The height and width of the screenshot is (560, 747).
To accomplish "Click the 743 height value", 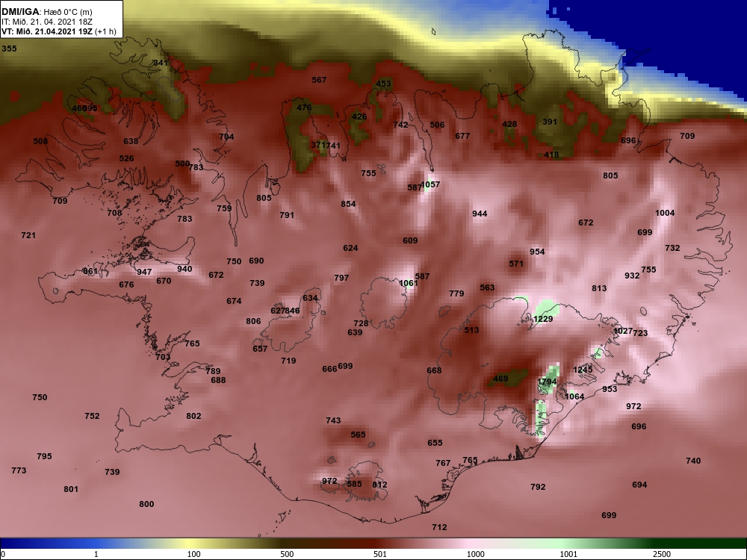I will tap(333, 420).
